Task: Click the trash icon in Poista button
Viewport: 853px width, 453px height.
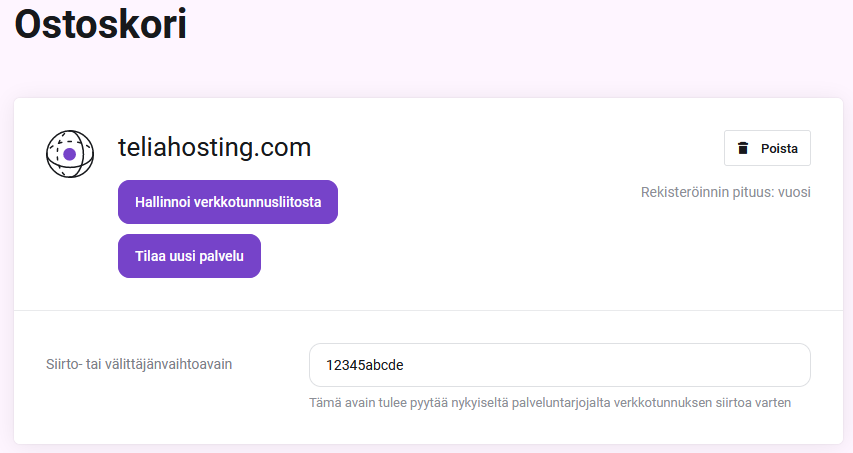Action: point(743,148)
